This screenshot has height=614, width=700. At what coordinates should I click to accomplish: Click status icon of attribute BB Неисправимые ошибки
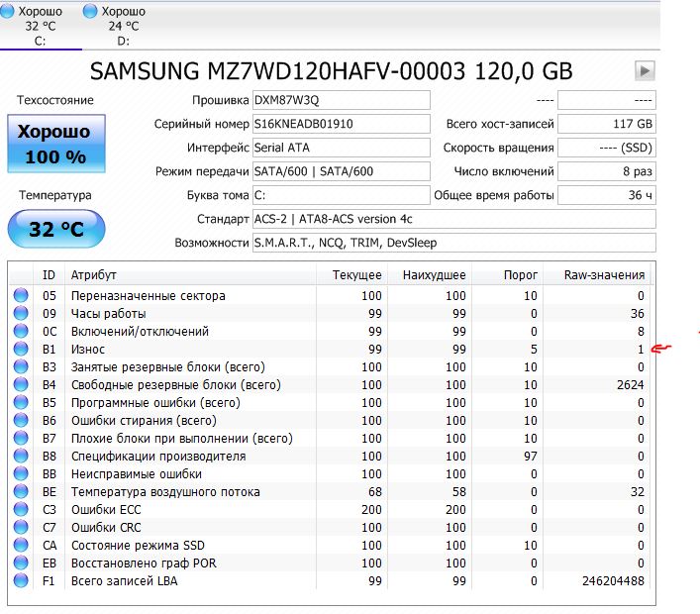pyautogui.click(x=21, y=473)
